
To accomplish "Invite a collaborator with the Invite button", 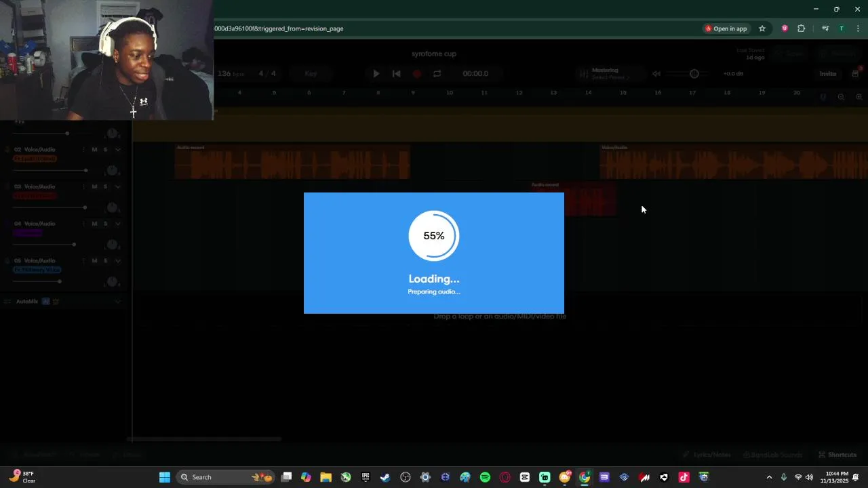I will 828,74.
